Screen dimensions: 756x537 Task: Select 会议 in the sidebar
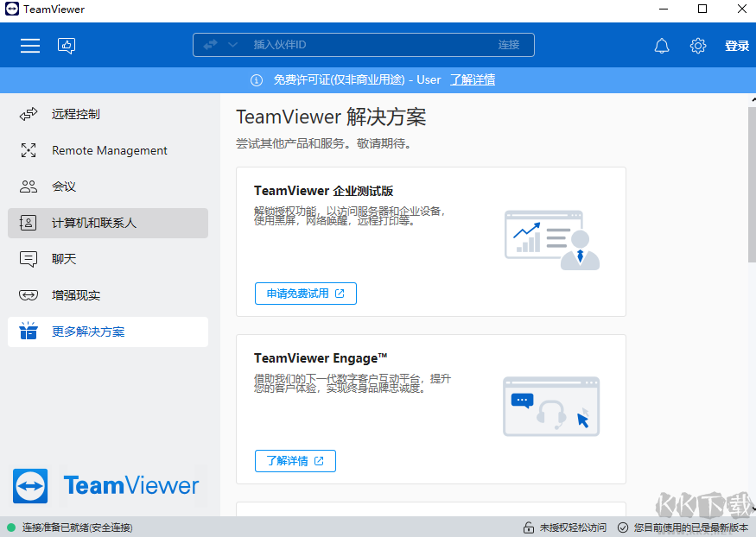pyautogui.click(x=108, y=186)
